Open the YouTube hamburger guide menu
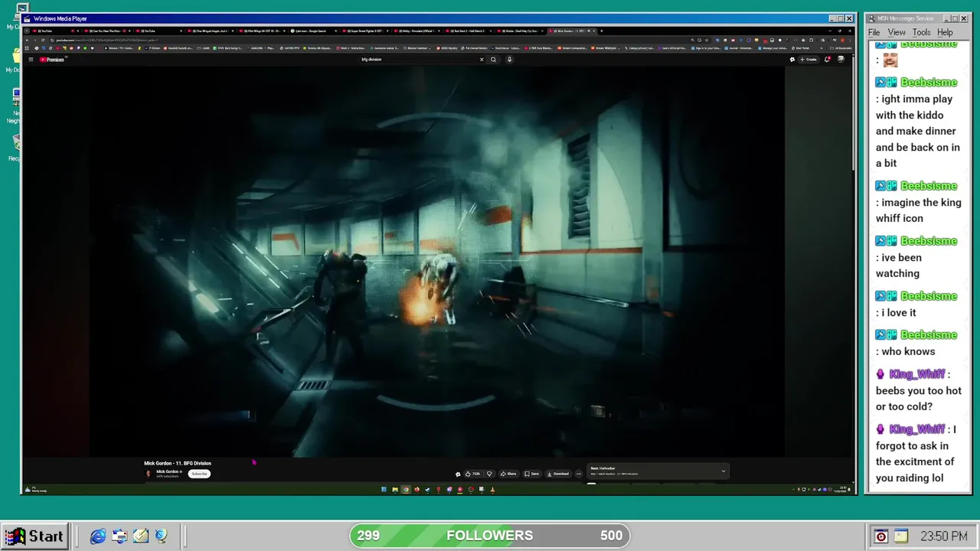This screenshot has height=551, width=980. [x=31, y=60]
